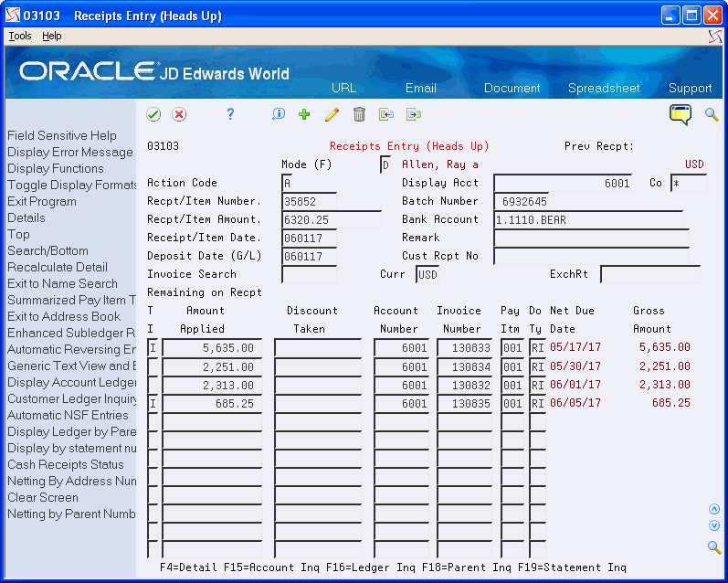The width and height of the screenshot is (728, 583).
Task: Click the trash can Delete icon
Action: pyautogui.click(x=359, y=114)
